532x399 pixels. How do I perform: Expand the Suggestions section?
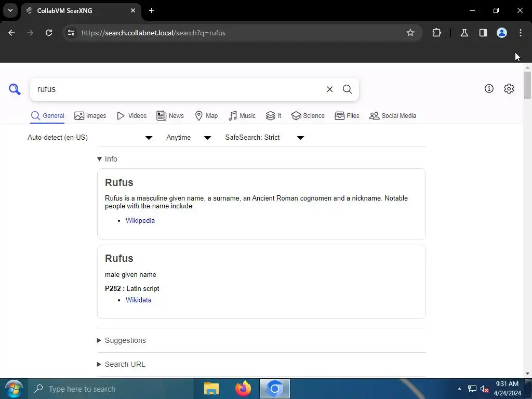point(122,340)
